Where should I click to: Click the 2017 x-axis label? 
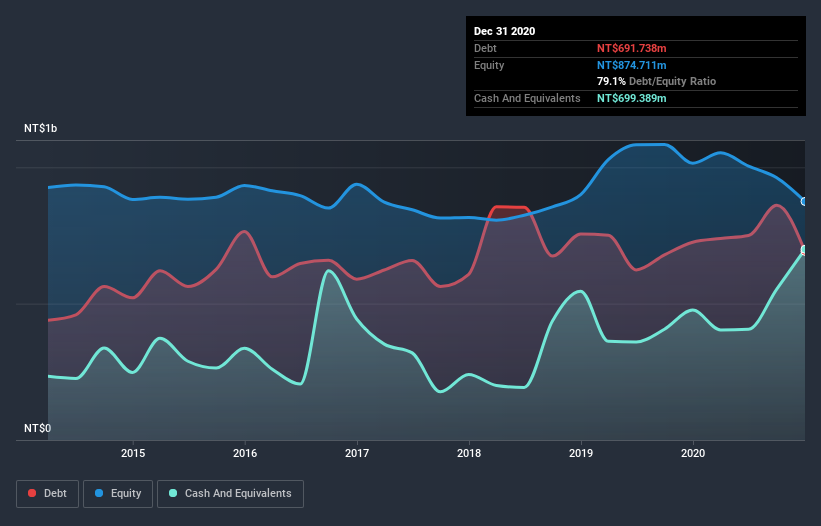click(357, 453)
